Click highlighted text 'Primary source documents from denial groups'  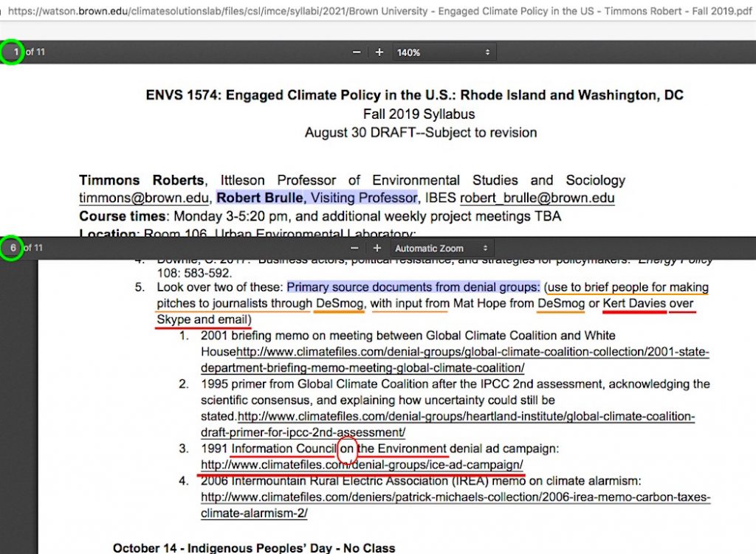[413, 287]
